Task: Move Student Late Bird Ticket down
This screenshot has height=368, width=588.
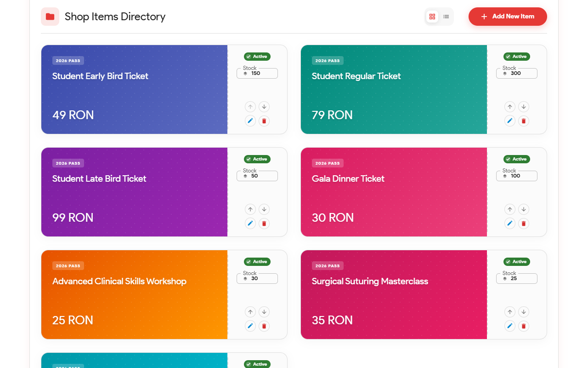Action: click(x=264, y=209)
